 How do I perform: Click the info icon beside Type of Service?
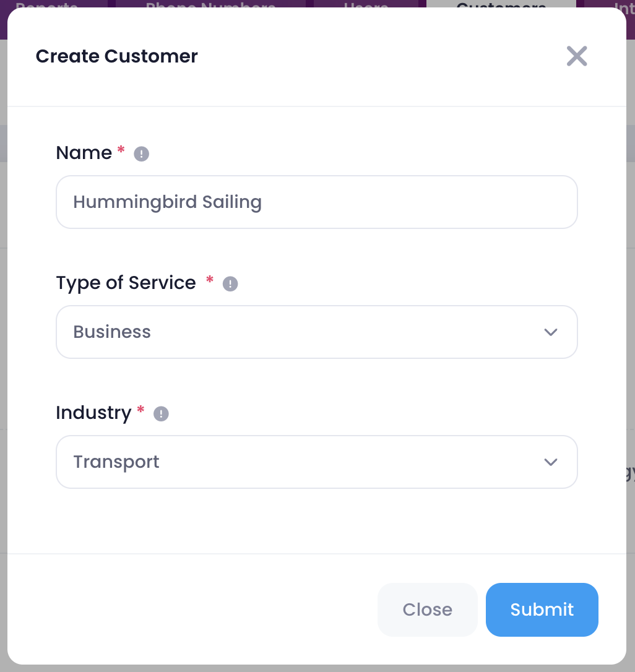click(230, 284)
